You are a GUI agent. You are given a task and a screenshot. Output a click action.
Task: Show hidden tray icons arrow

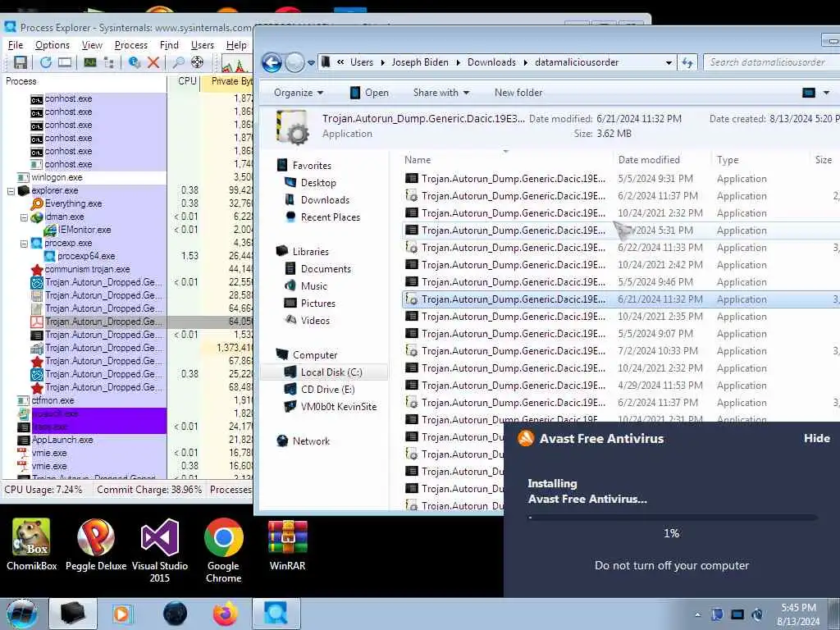tap(697, 614)
